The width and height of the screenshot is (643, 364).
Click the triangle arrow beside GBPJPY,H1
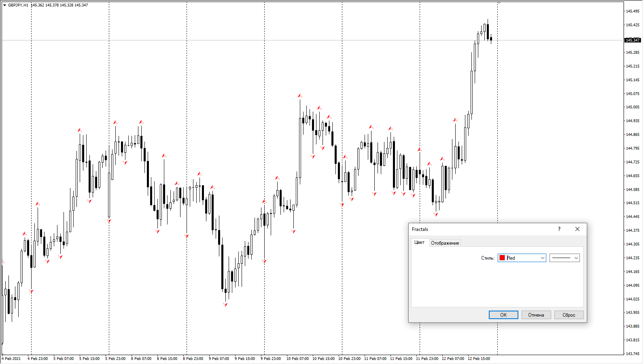coord(4,5)
